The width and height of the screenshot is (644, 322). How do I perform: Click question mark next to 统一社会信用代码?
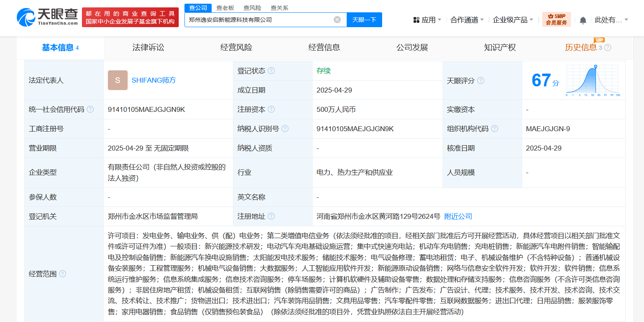(90, 109)
